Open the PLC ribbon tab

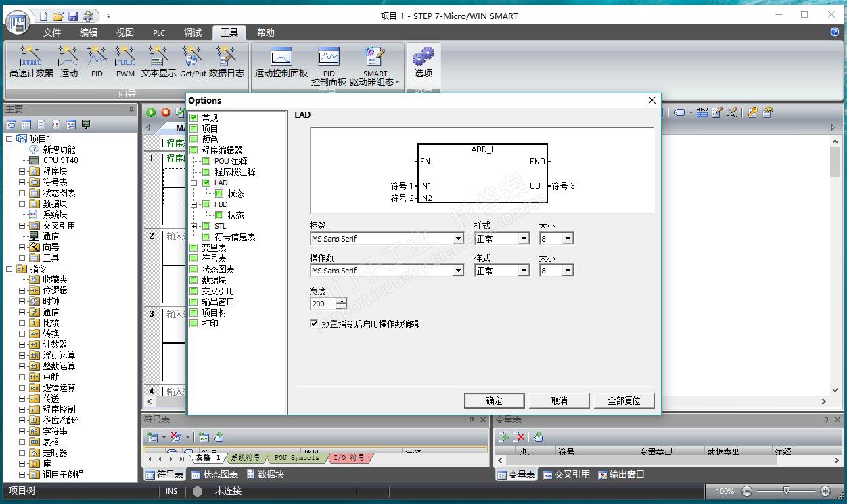pyautogui.click(x=159, y=32)
